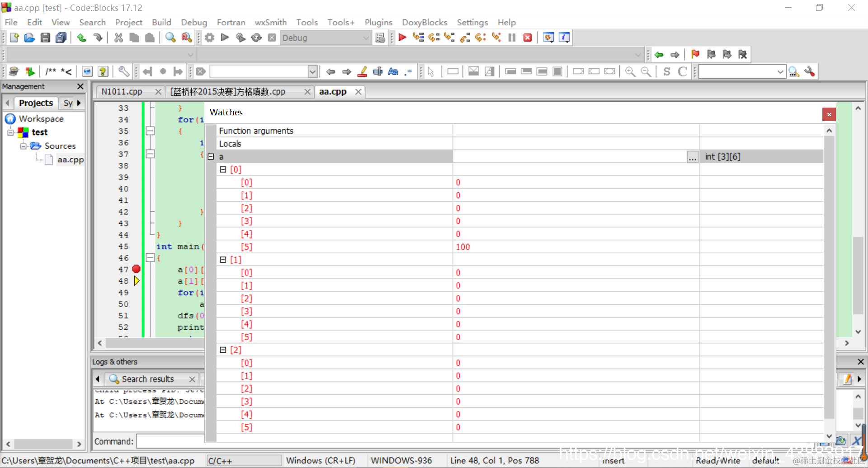Screen dimensions: 868x468
Task: Collapse the a[1] array row
Action: (223, 260)
